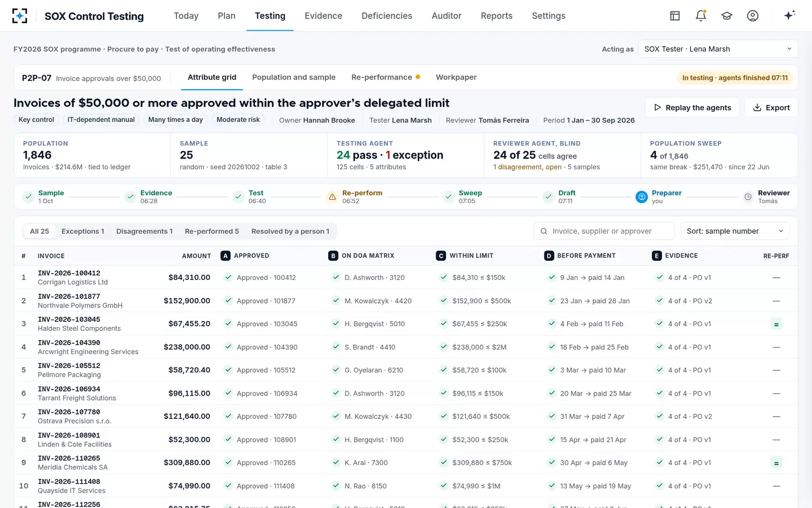Click the Moderate risk tag

coord(238,120)
